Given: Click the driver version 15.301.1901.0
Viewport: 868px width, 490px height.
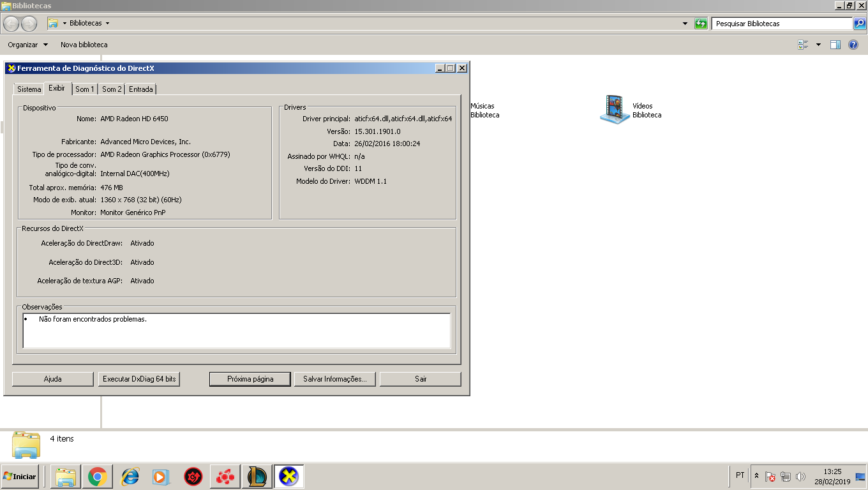Looking at the screenshot, I should pyautogui.click(x=378, y=131).
